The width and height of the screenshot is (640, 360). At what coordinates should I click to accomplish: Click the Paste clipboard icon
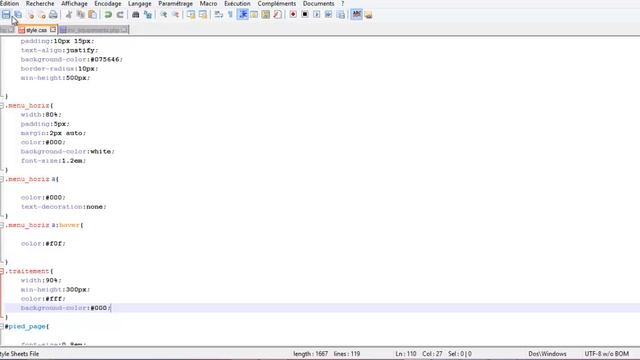[x=93, y=15]
